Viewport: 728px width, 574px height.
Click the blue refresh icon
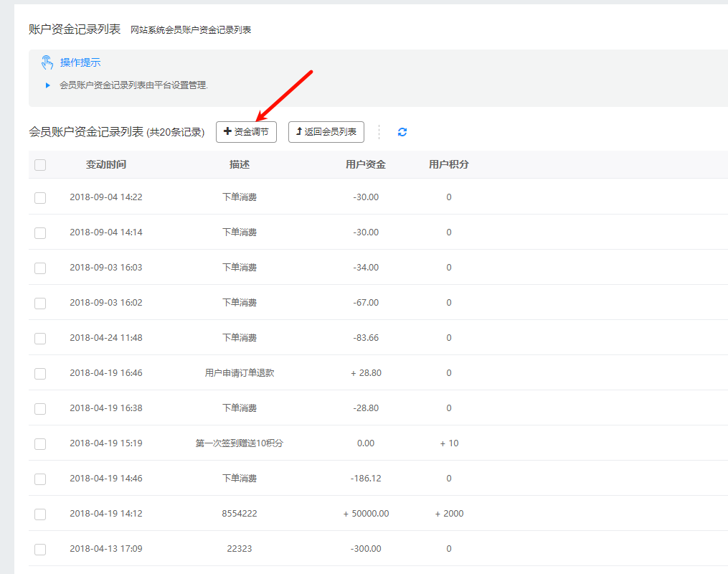click(x=402, y=132)
